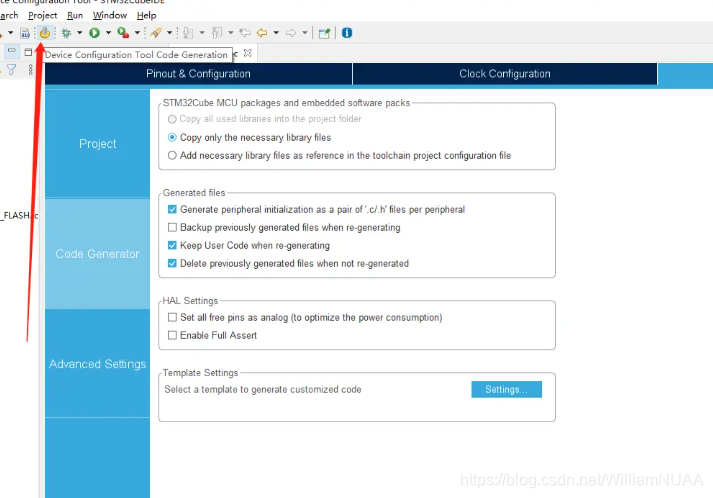Select Copy only the necessary library files

coord(249,137)
